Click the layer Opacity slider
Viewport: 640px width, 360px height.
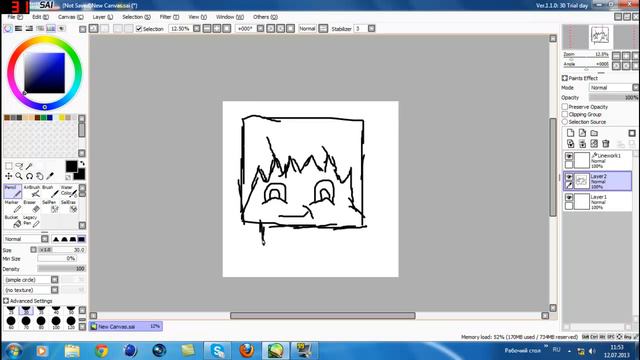click(613, 98)
